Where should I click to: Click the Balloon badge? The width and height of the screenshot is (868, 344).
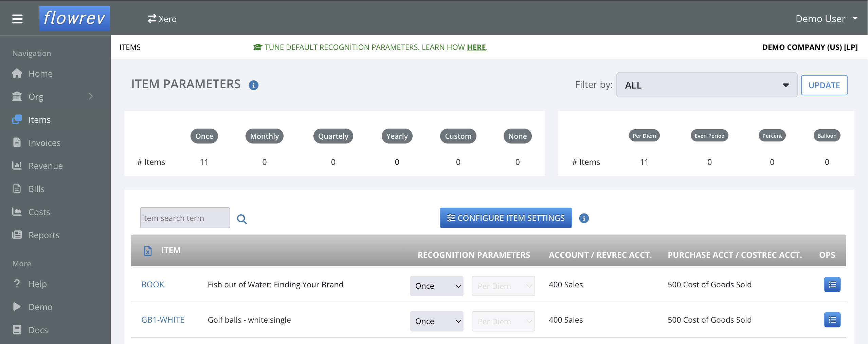(827, 136)
